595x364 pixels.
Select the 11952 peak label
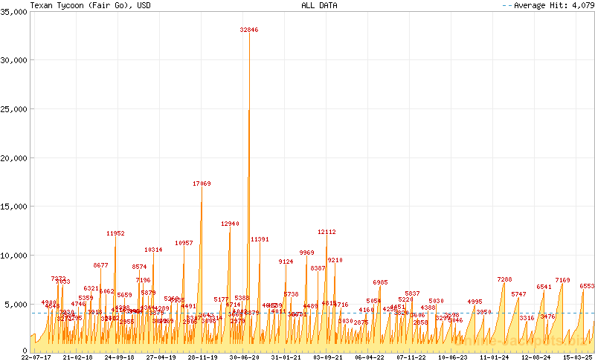(x=115, y=233)
